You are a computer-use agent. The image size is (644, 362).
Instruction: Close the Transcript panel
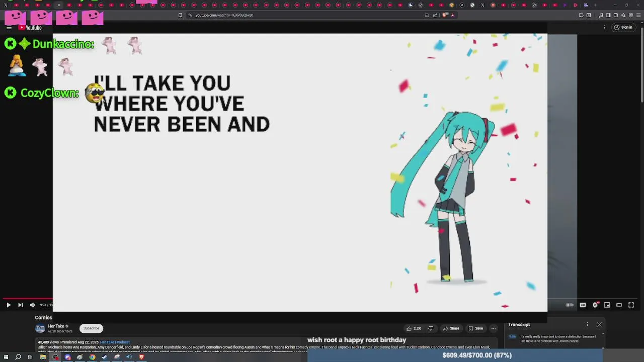(x=599, y=325)
